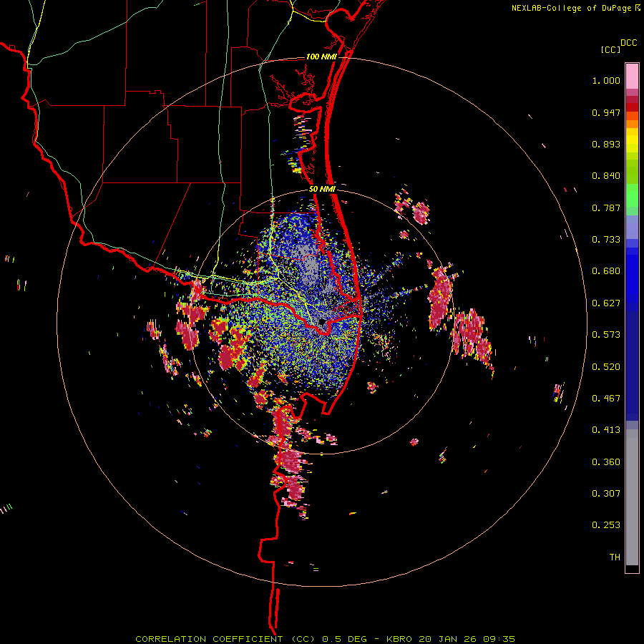This screenshot has width=644, height=644.
Task: Click the Correlation Coefficient product caption at bottom
Action: pyautogui.click(x=325, y=639)
